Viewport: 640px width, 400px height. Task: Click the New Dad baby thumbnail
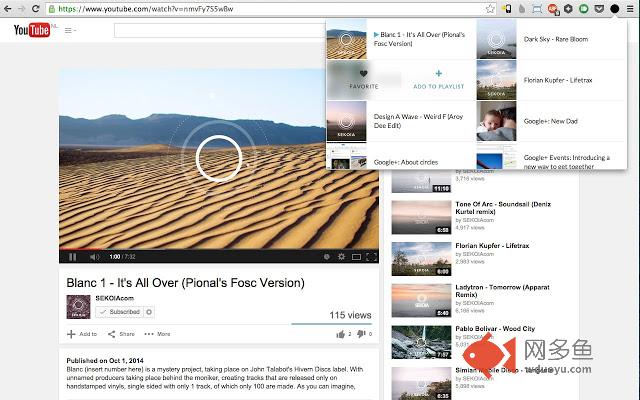pos(496,121)
